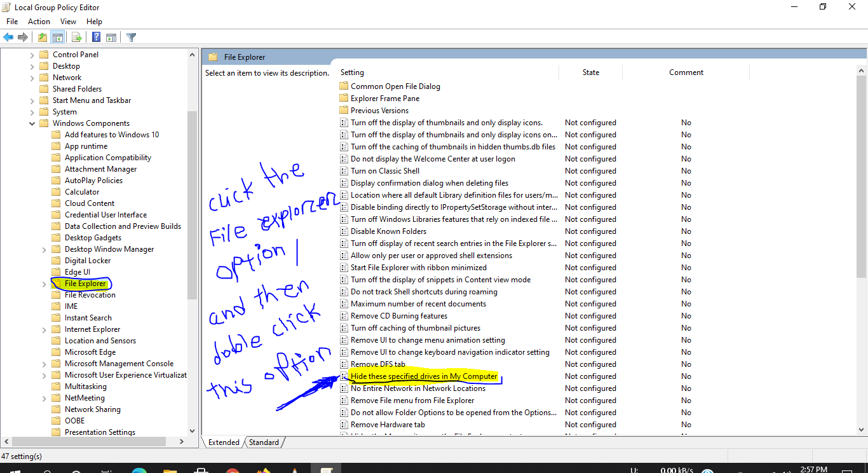Click the policy icon beside Remove CD Burning features
868x473 pixels.
tap(344, 315)
